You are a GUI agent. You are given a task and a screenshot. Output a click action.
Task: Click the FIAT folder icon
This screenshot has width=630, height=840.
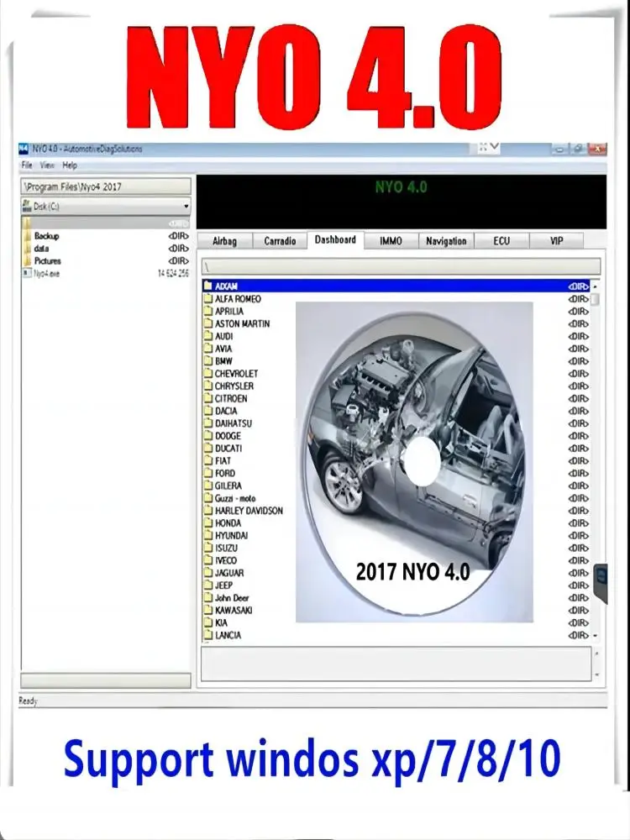(208, 460)
